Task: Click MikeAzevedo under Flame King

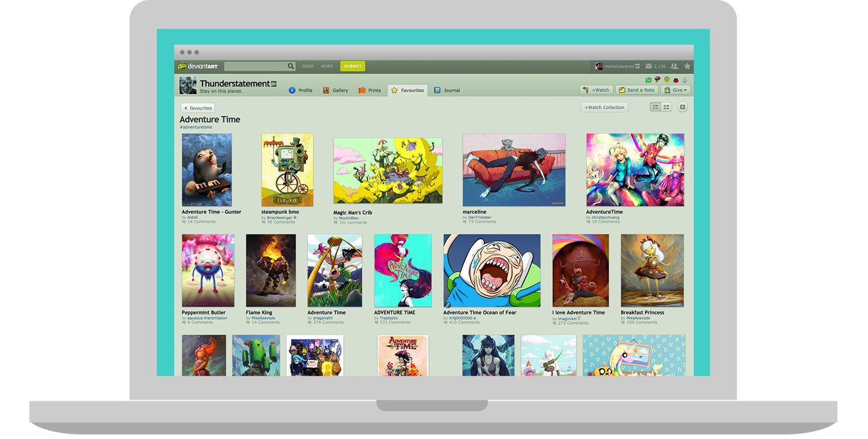Action: (x=264, y=318)
